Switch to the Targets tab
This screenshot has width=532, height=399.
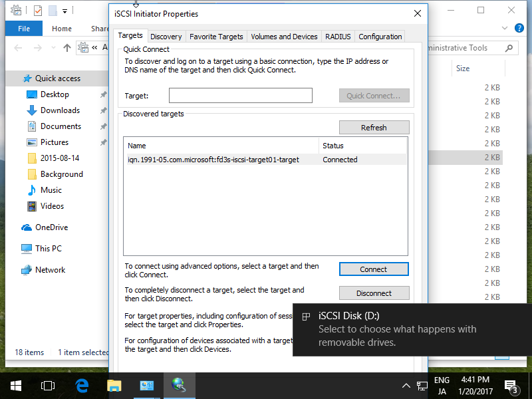tap(130, 36)
